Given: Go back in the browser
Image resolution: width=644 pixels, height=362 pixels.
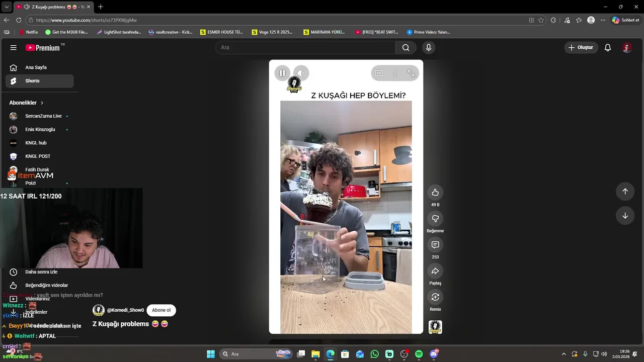Looking at the screenshot, I should click(x=7, y=20).
